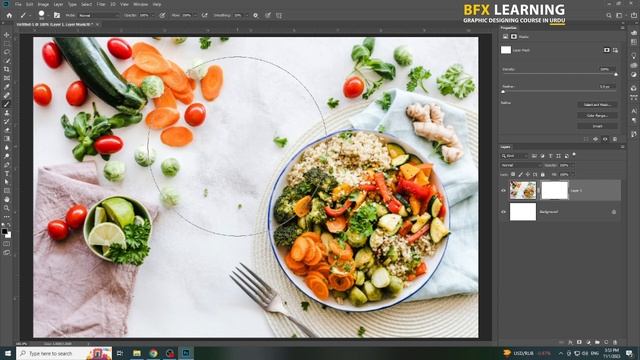Toggle airbrush build-up effects

[x=204, y=15]
